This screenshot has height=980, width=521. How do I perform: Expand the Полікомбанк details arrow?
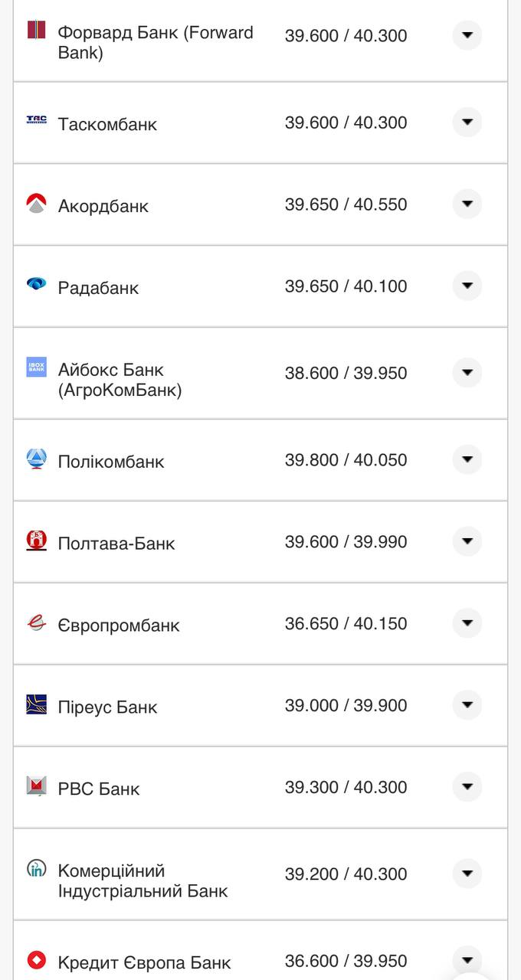(467, 460)
